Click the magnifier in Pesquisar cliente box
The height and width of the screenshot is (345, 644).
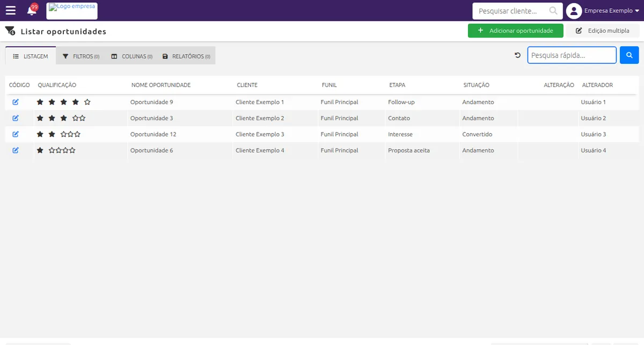pyautogui.click(x=553, y=11)
